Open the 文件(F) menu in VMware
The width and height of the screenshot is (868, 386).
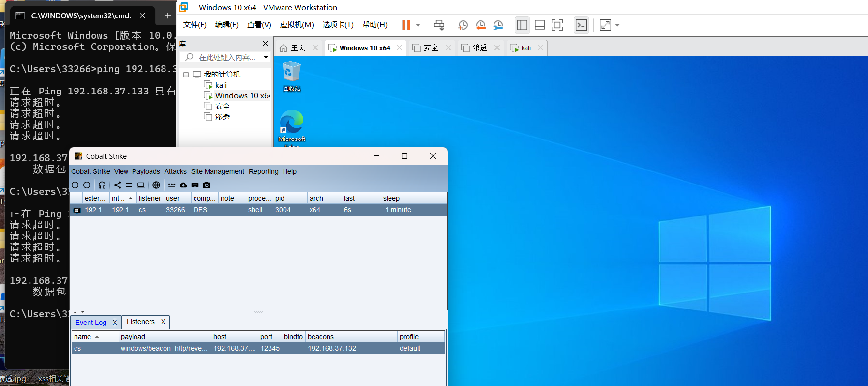pyautogui.click(x=195, y=25)
